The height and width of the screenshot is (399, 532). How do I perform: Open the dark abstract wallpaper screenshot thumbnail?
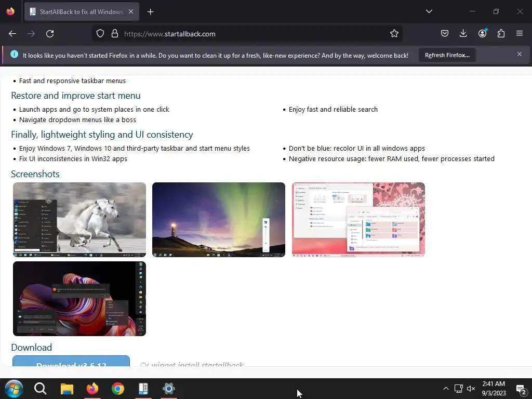tap(79, 299)
